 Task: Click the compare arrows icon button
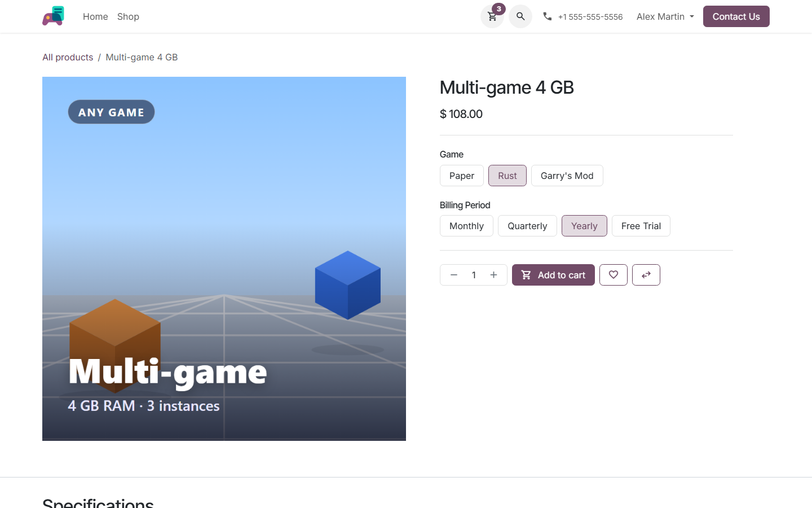[646, 275]
